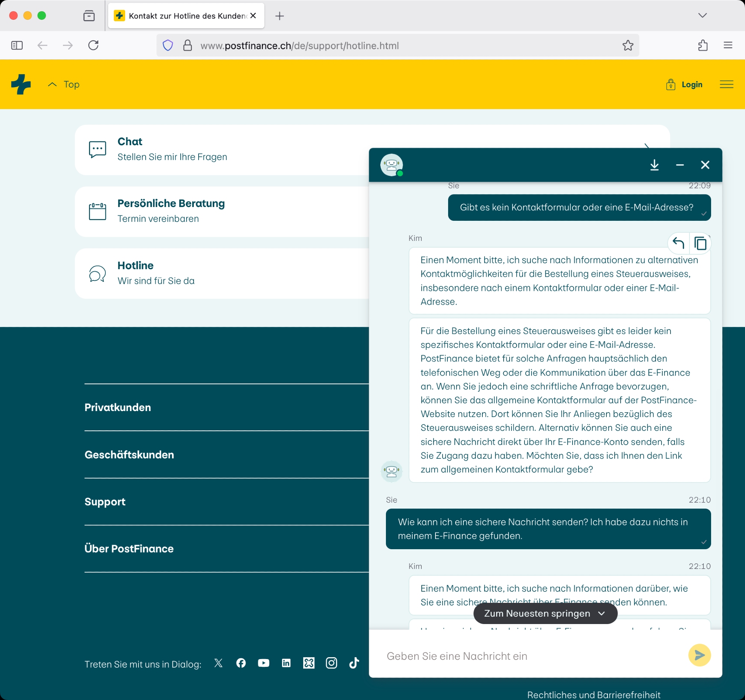Open the hamburger navigation menu
Viewport: 745px width, 700px height.
(x=726, y=85)
